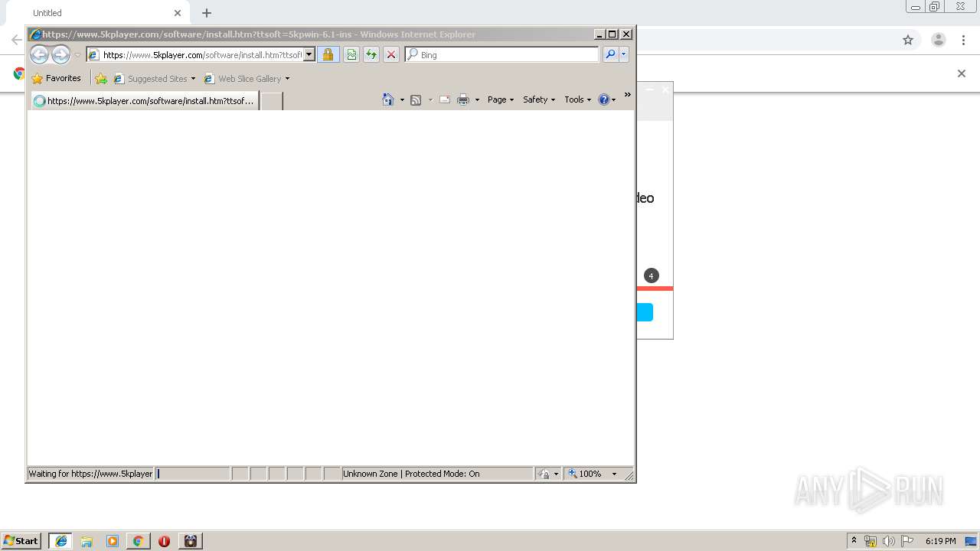The height and width of the screenshot is (551, 980).
Task: Expand Home button dropdown arrow
Action: [402, 99]
